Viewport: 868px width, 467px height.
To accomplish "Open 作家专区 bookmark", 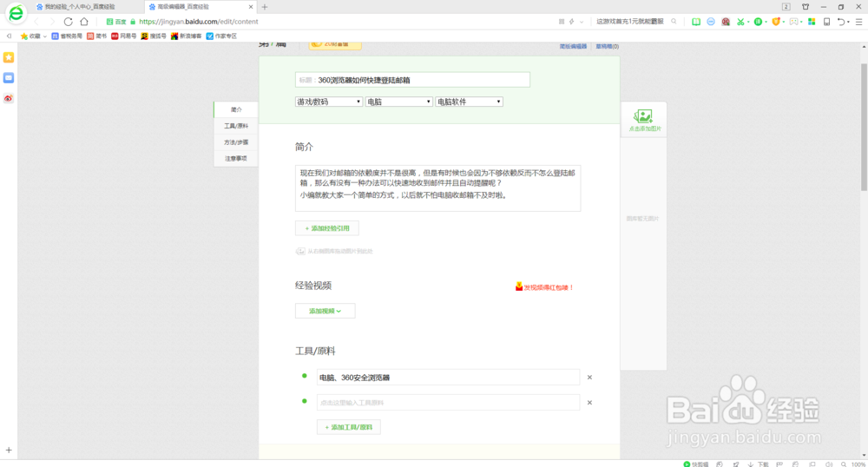I will pyautogui.click(x=221, y=36).
